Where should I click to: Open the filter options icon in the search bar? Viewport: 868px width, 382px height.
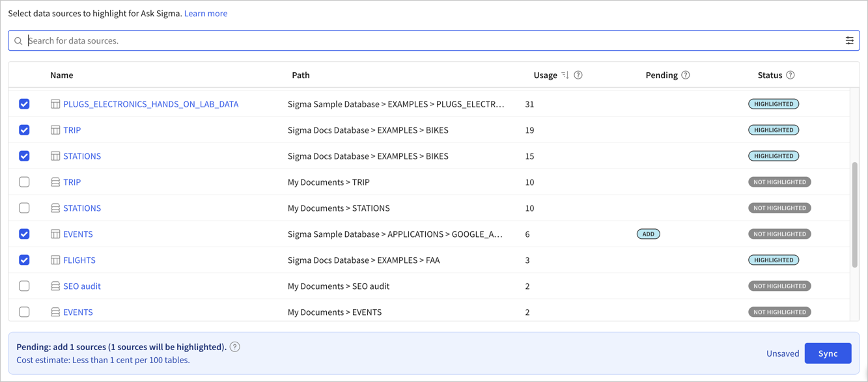tap(850, 40)
